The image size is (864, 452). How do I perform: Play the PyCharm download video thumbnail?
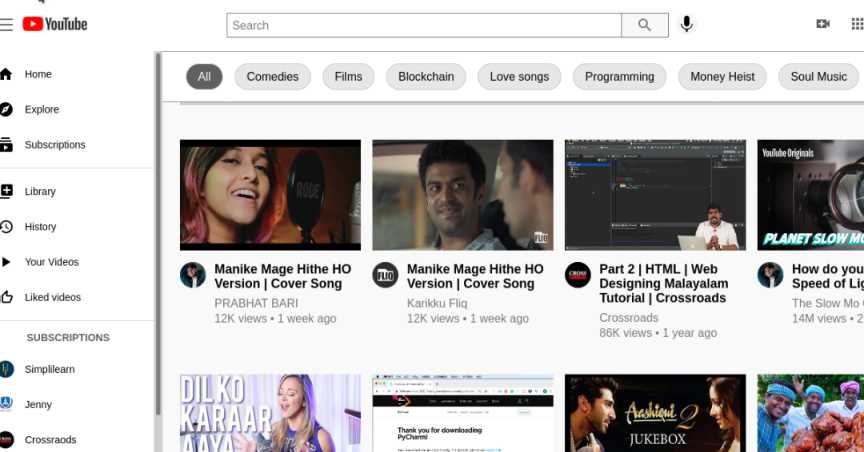(463, 413)
